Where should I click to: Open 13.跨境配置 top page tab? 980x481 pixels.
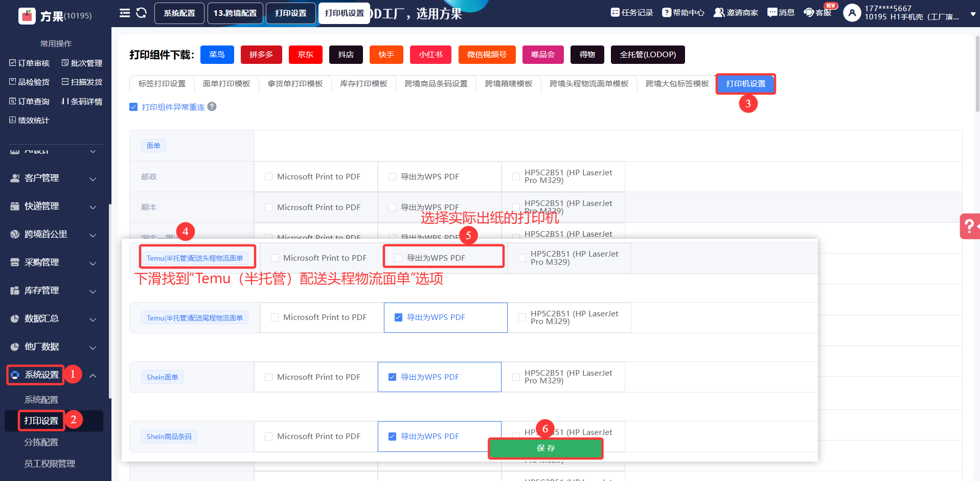[235, 13]
